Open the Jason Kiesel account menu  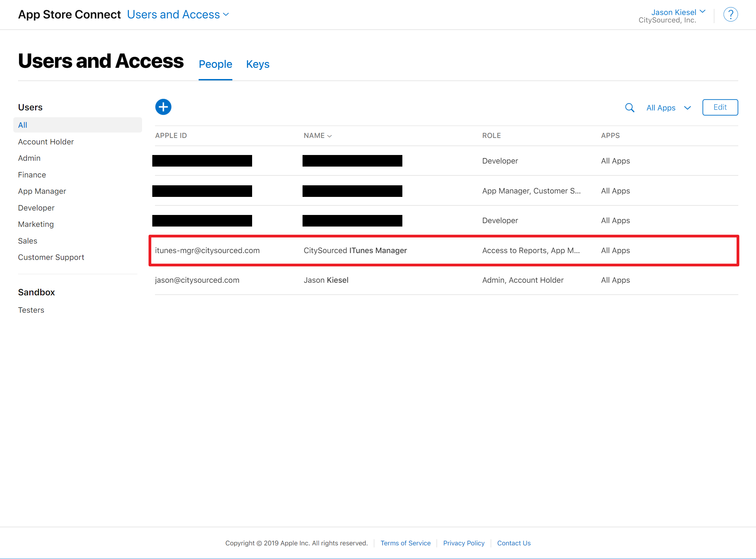(678, 12)
